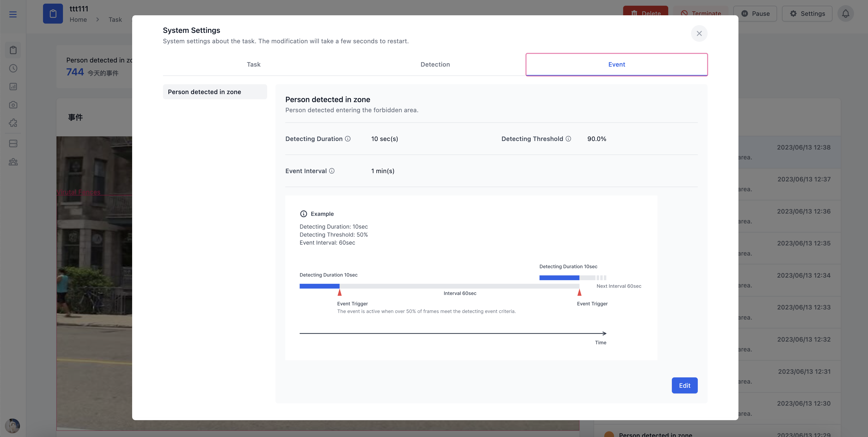This screenshot has height=437, width=868.
Task: Switch to the Detection tab
Action: (435, 64)
